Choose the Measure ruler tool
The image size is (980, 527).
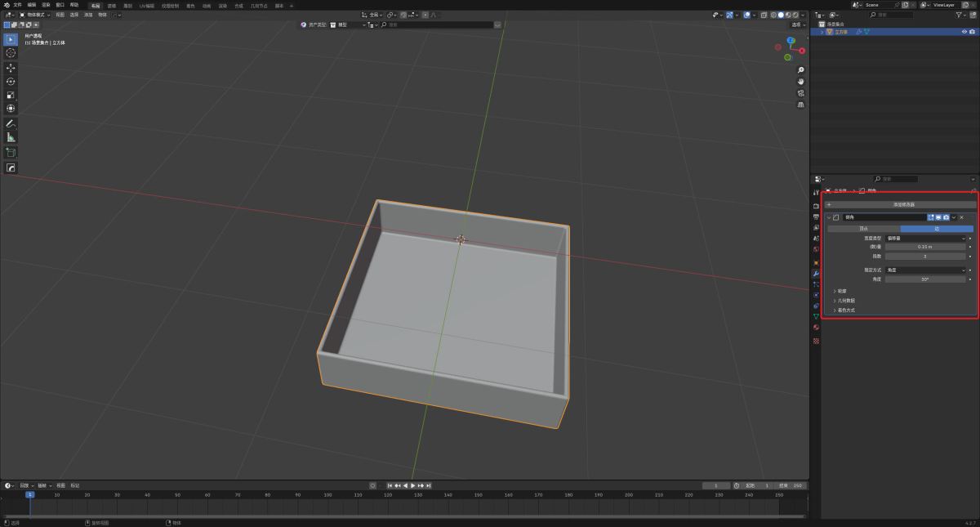11,137
